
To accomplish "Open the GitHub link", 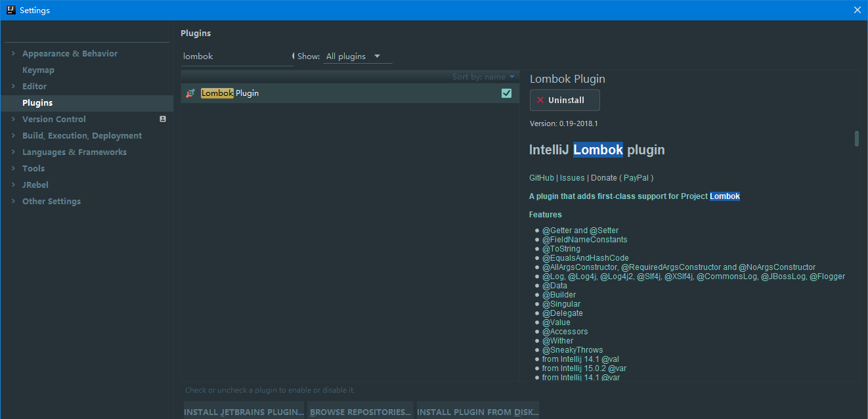I will (542, 178).
